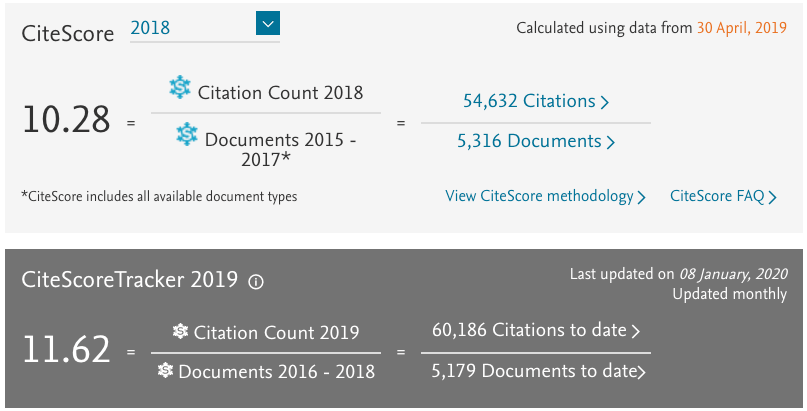807x411 pixels.
Task: Click Scopus icon beside Documents 2015 - 2017
Action: point(187,134)
